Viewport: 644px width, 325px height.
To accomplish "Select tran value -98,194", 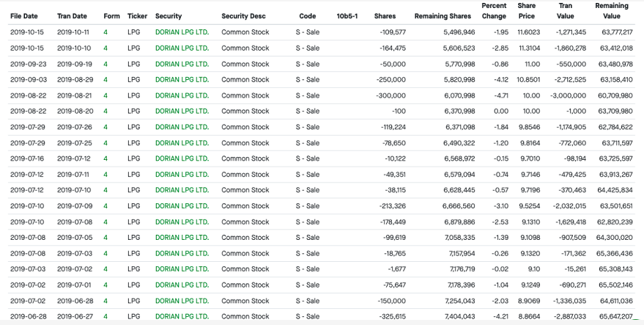I will pos(574,158).
